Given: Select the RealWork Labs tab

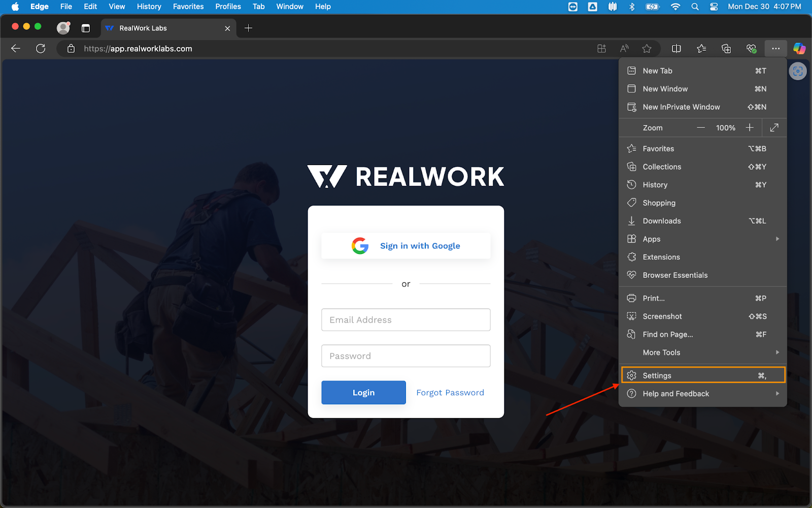Looking at the screenshot, I should 168,28.
